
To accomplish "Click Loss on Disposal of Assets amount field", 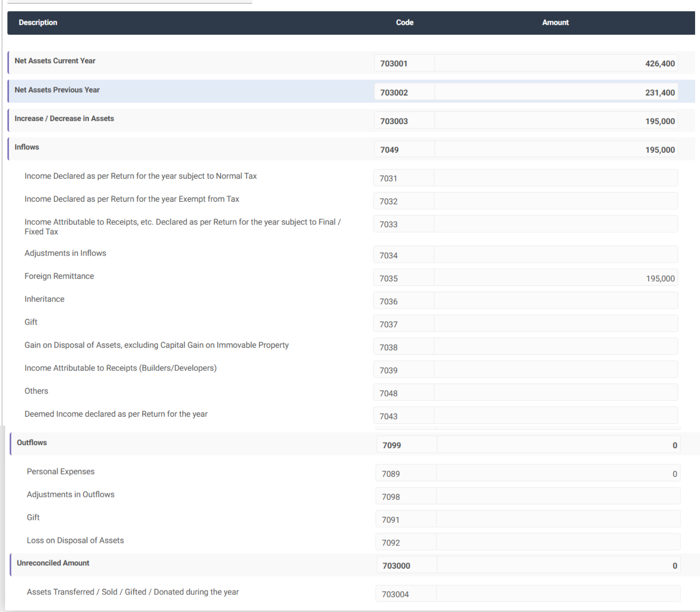I will [558, 542].
